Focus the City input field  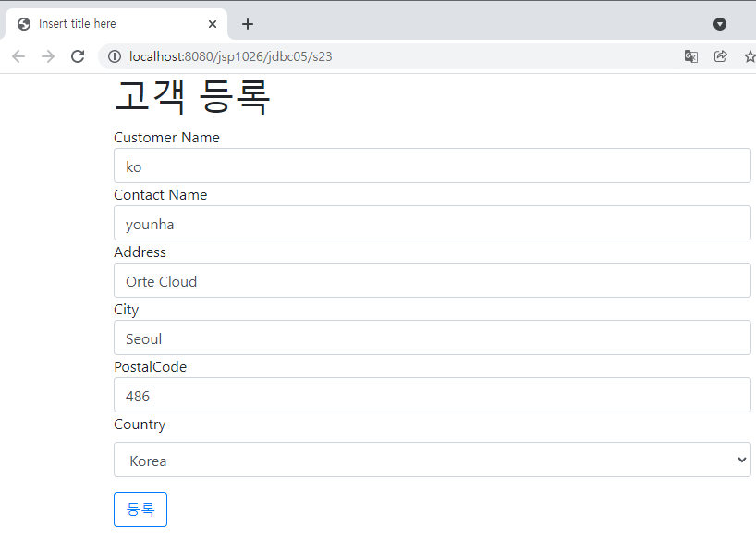432,338
